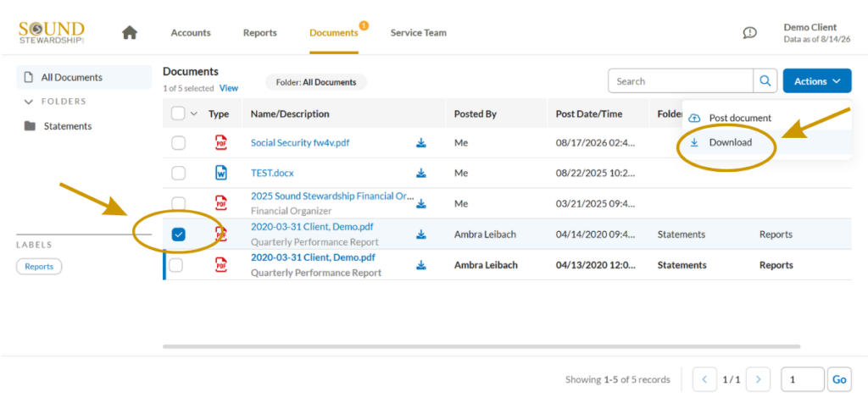Select the Reports label chip
Screen dimensions: 868x403
click(39, 267)
